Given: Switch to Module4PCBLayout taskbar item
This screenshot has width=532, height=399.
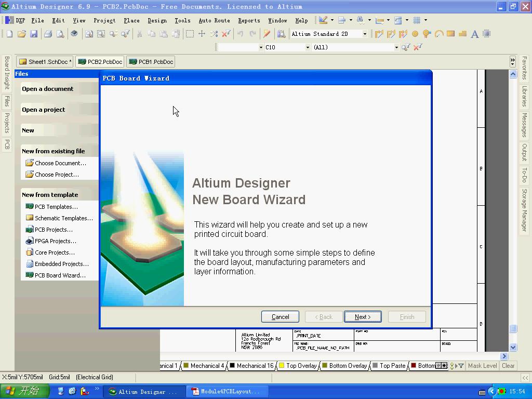Looking at the screenshot, I should coord(228,391).
